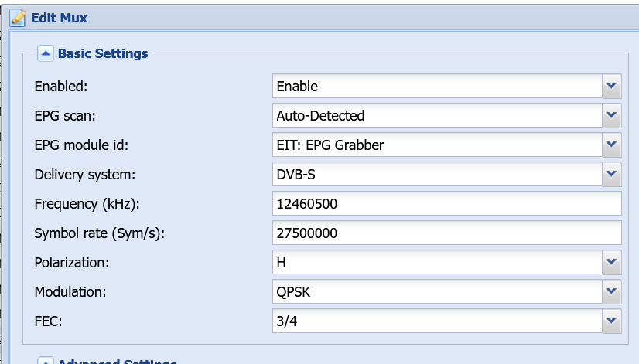Open the EPG scan dropdown arrow

tap(611, 115)
